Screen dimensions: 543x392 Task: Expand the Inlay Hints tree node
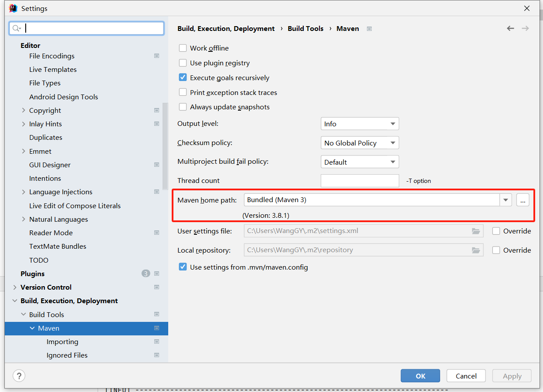pyautogui.click(x=24, y=124)
